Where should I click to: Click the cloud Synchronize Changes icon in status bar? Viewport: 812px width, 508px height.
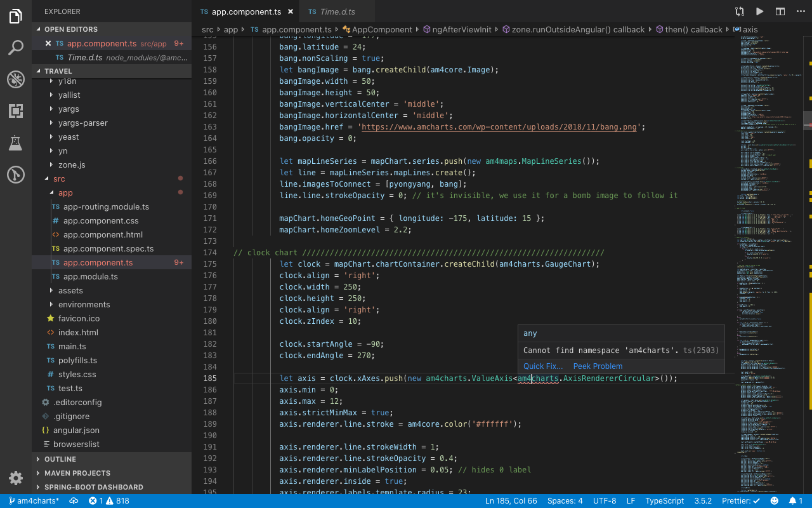point(74,501)
